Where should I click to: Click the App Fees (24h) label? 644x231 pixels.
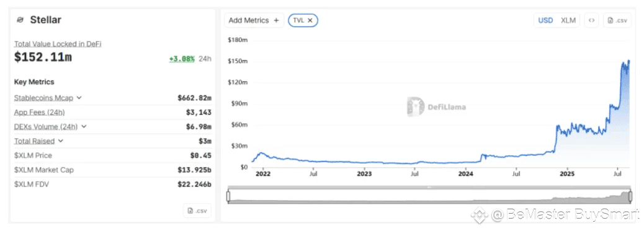(x=40, y=113)
